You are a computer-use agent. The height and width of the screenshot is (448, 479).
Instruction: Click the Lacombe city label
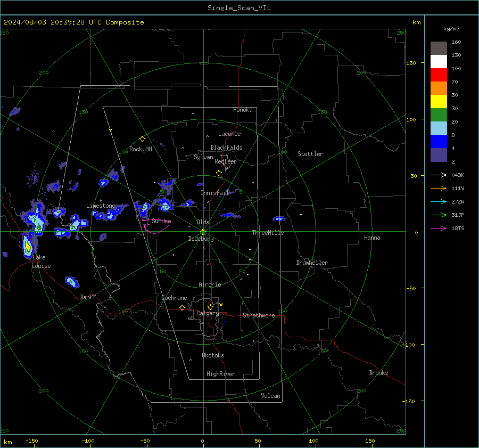[x=229, y=134]
